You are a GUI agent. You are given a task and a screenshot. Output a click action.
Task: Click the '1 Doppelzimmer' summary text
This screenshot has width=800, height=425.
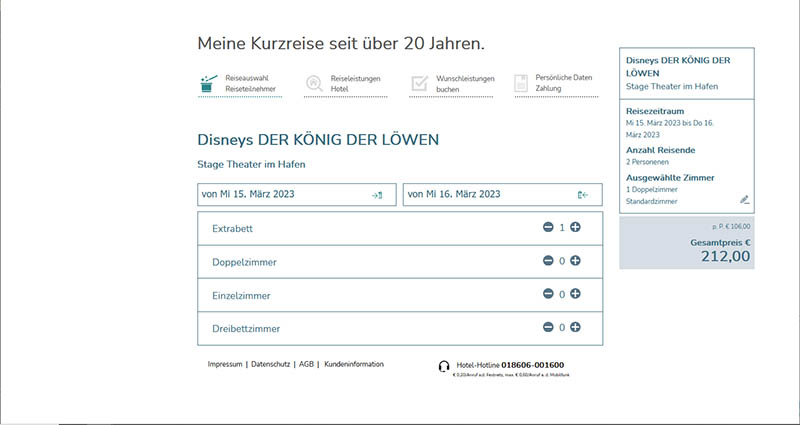tap(652, 190)
